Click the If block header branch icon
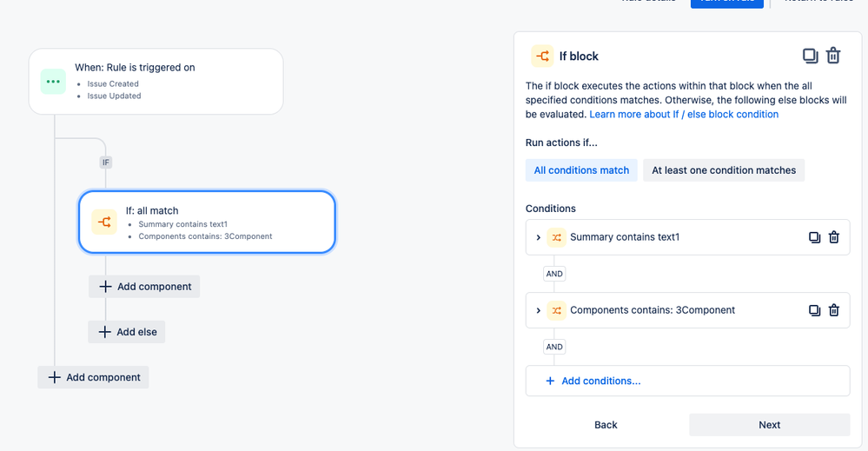This screenshot has width=868, height=451. click(542, 56)
